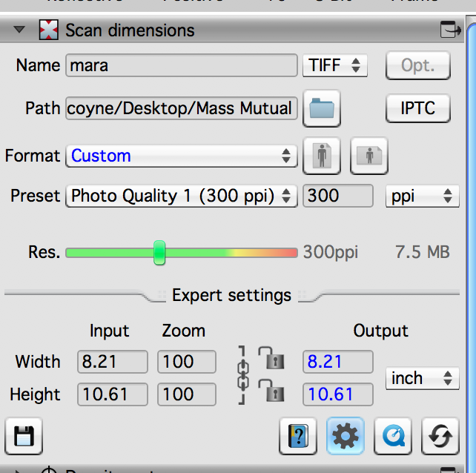The height and width of the screenshot is (473, 476).
Task: Click the reset circular arrows icon
Action: [x=440, y=436]
